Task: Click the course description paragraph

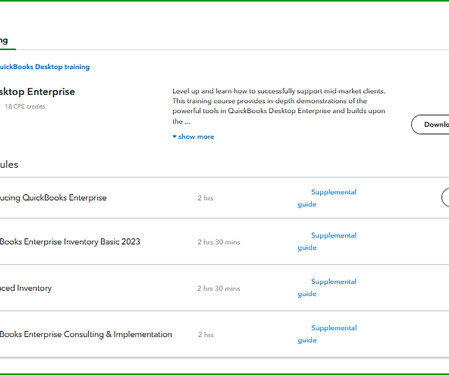Action: tap(279, 106)
